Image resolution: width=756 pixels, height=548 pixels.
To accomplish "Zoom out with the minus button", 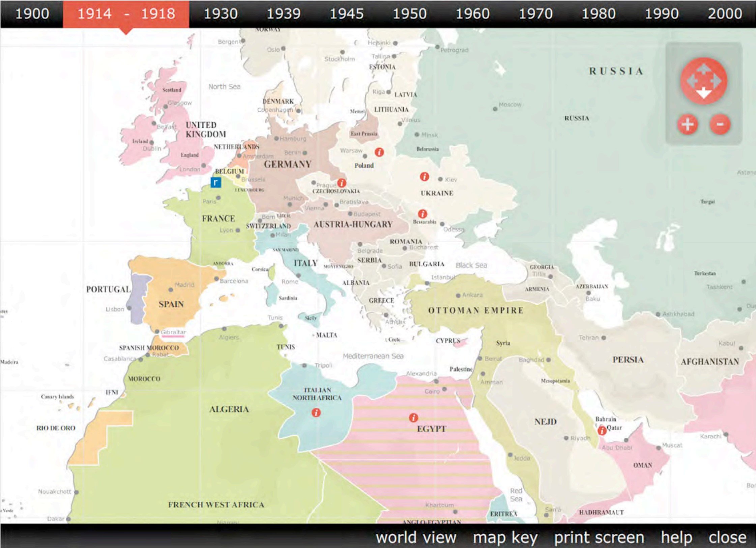I will click(720, 125).
